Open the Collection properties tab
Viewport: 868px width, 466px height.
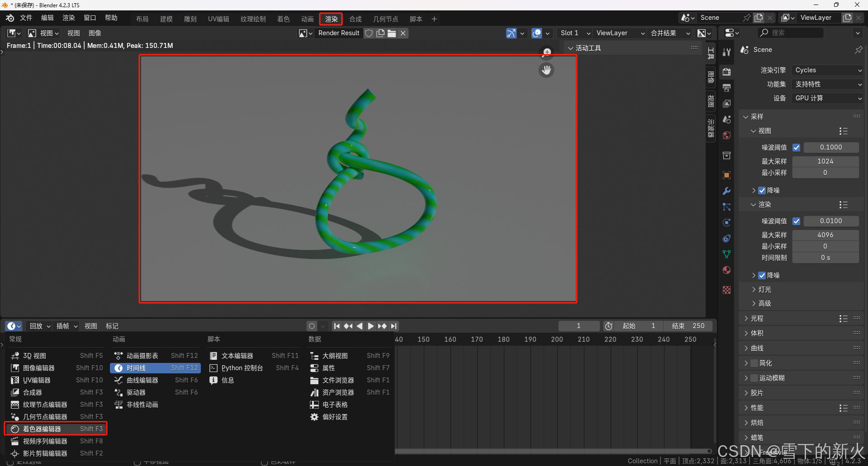[726, 155]
